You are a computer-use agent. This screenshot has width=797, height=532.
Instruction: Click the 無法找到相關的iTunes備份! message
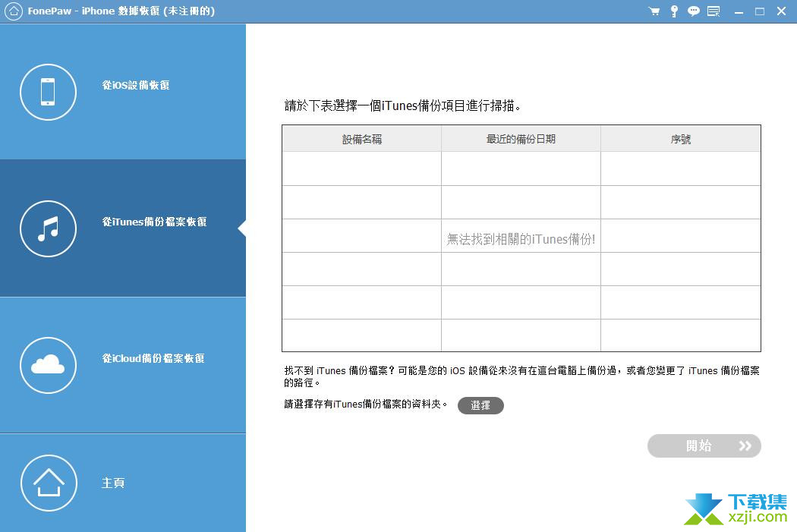click(521, 239)
